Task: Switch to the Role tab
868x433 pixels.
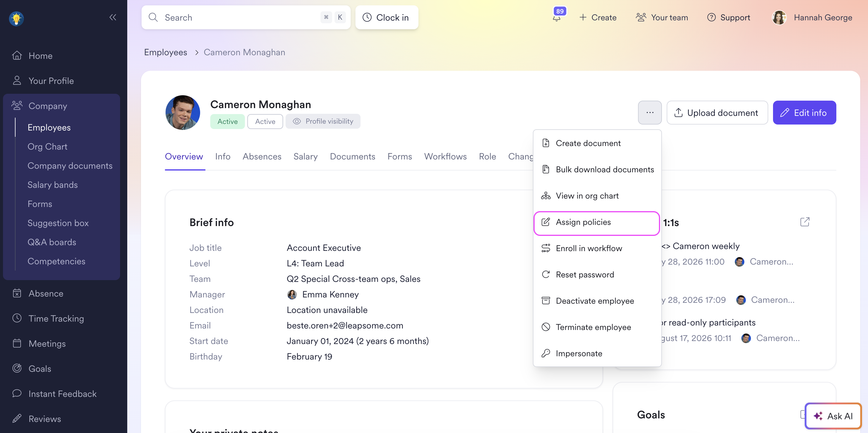Action: click(487, 156)
